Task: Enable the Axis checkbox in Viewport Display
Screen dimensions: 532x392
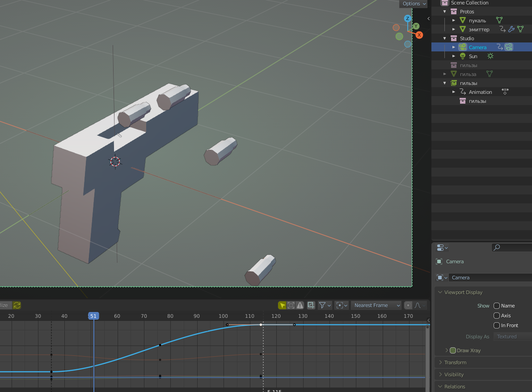Action: (x=497, y=316)
